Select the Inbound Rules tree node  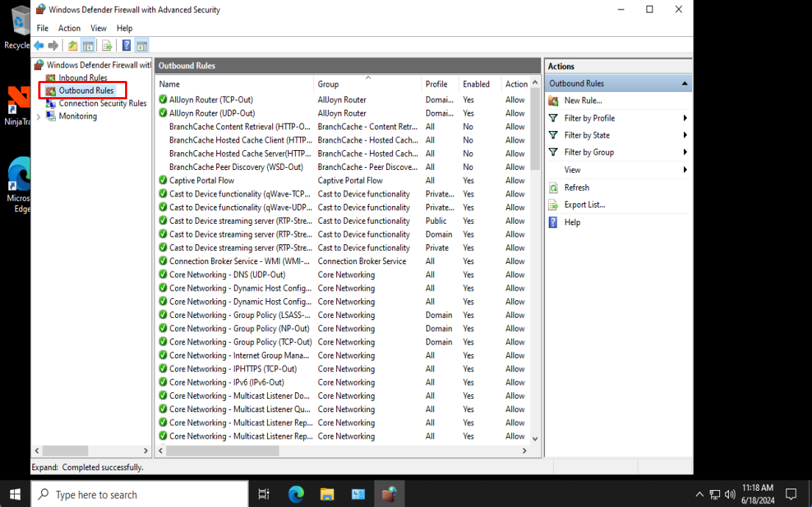[83, 78]
